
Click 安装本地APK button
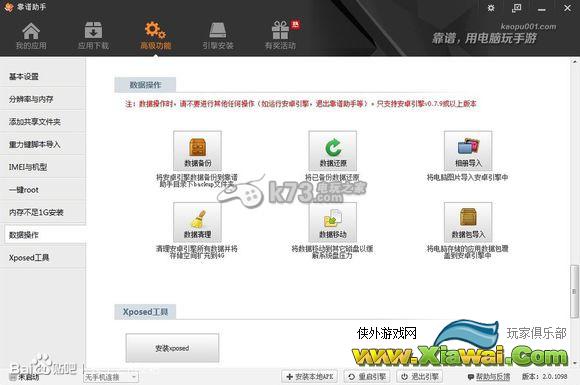[x=310, y=376]
